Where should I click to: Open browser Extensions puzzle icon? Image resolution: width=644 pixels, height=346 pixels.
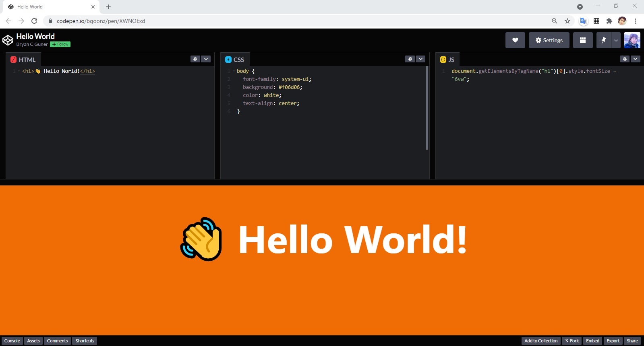[x=609, y=21]
